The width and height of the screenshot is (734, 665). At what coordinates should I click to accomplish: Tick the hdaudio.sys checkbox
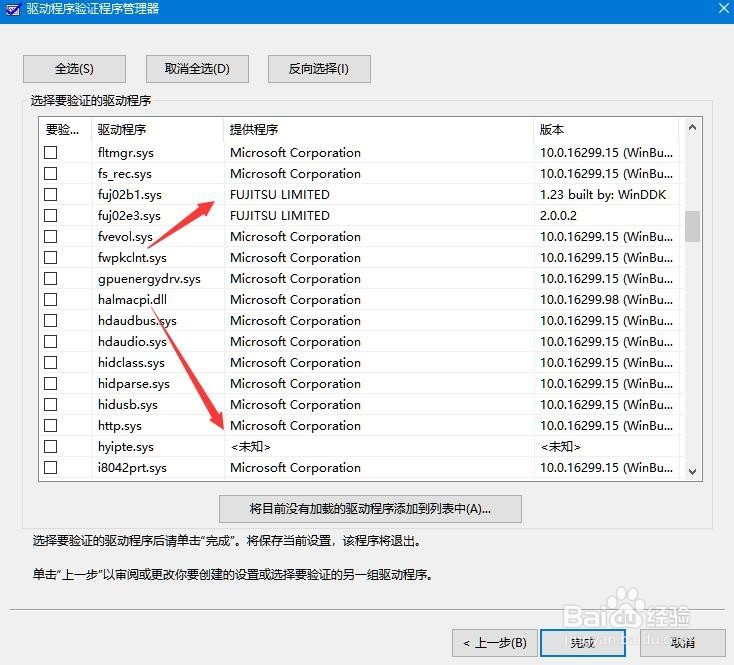coord(51,342)
